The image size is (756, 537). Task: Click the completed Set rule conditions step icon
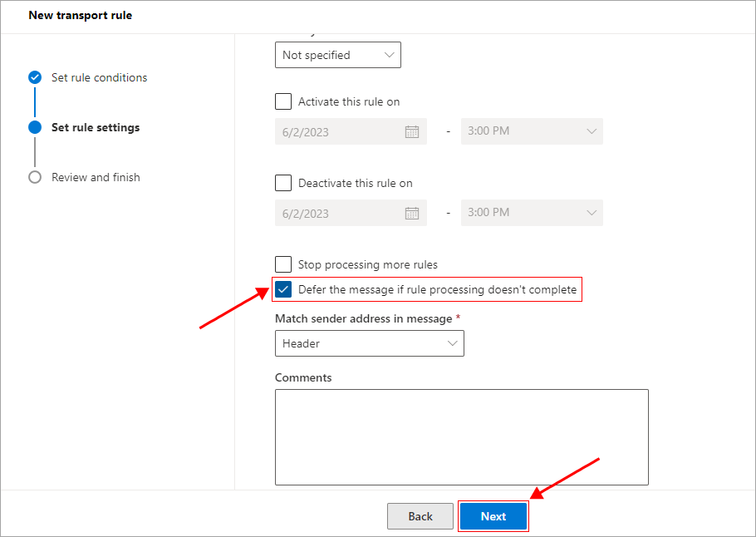[34, 77]
